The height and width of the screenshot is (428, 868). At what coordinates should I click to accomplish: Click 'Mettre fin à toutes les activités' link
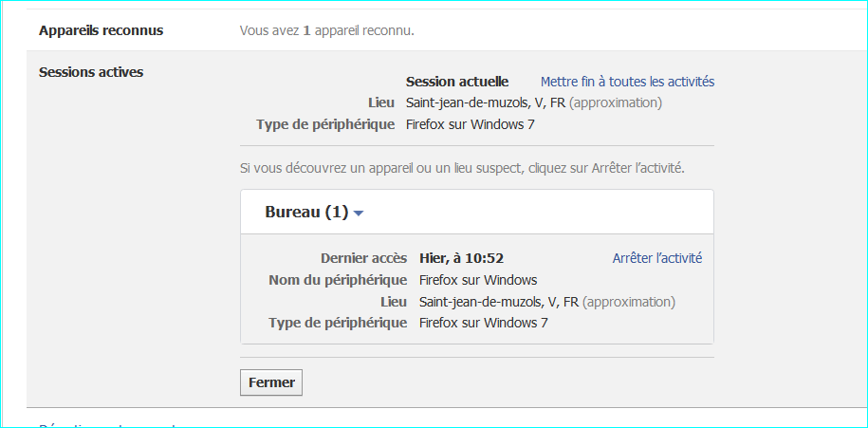[x=627, y=82]
